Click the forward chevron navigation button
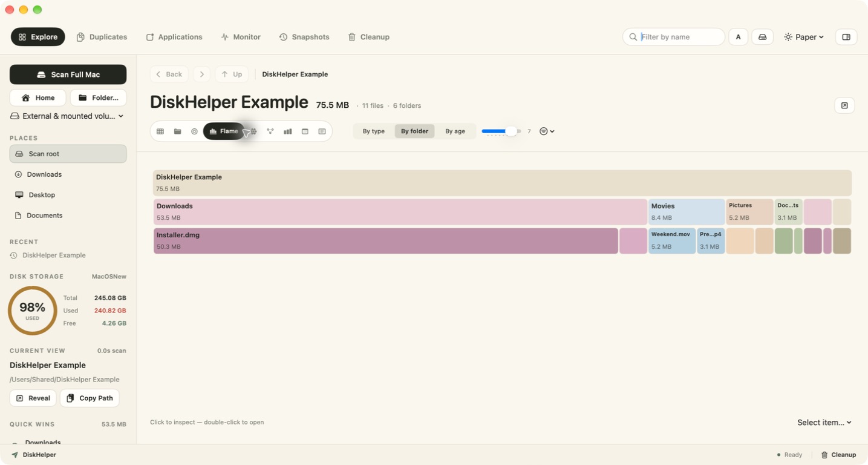This screenshot has width=868, height=465. pos(201,74)
